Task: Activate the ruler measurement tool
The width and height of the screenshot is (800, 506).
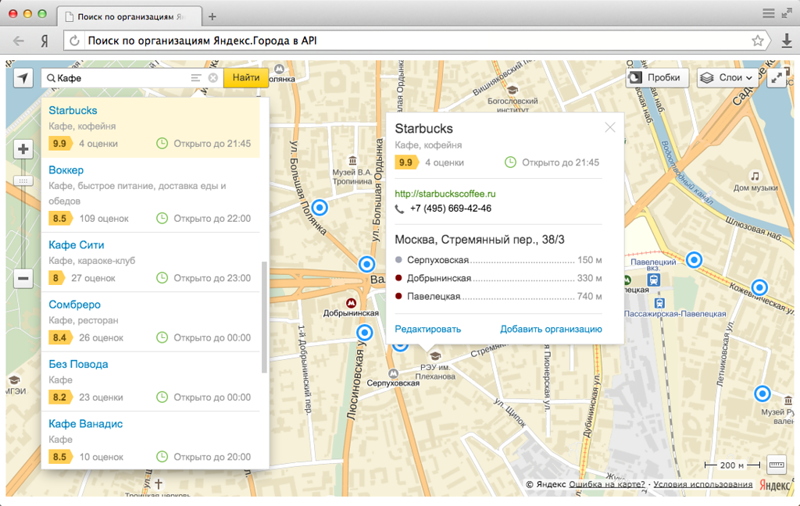Action: tap(777, 465)
